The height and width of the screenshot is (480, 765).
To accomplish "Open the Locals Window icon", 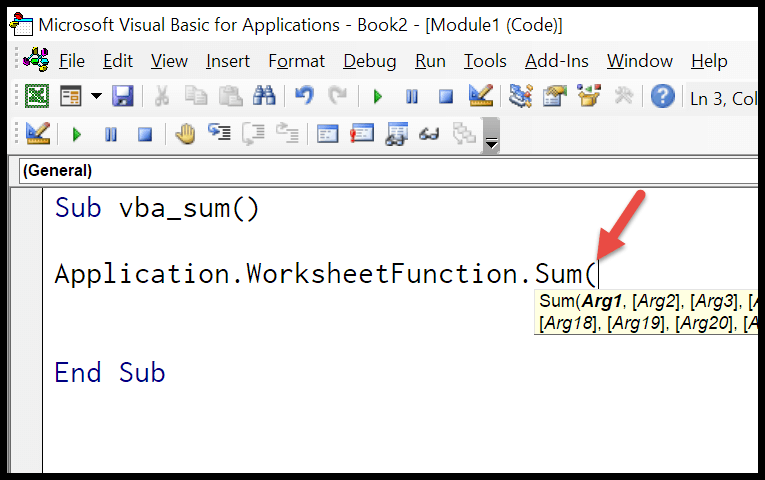I will [327, 134].
